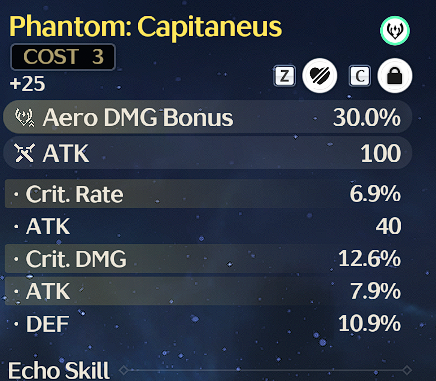Open the Echo Skill section heading

59,370
